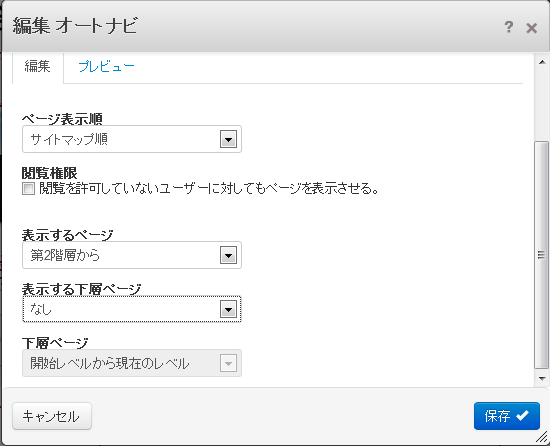Enable 閲覧を許可していないユーザー checkbox
This screenshot has width=550, height=446.
(x=28, y=189)
